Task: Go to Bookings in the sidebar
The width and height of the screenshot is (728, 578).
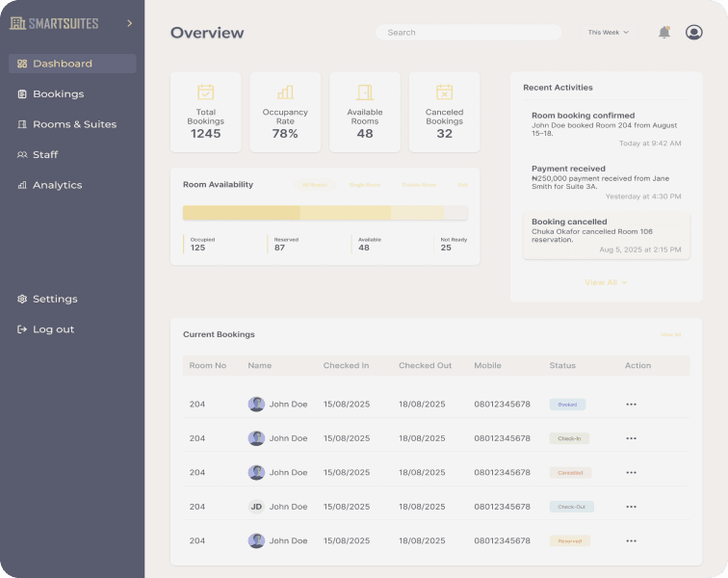Action: [x=58, y=94]
